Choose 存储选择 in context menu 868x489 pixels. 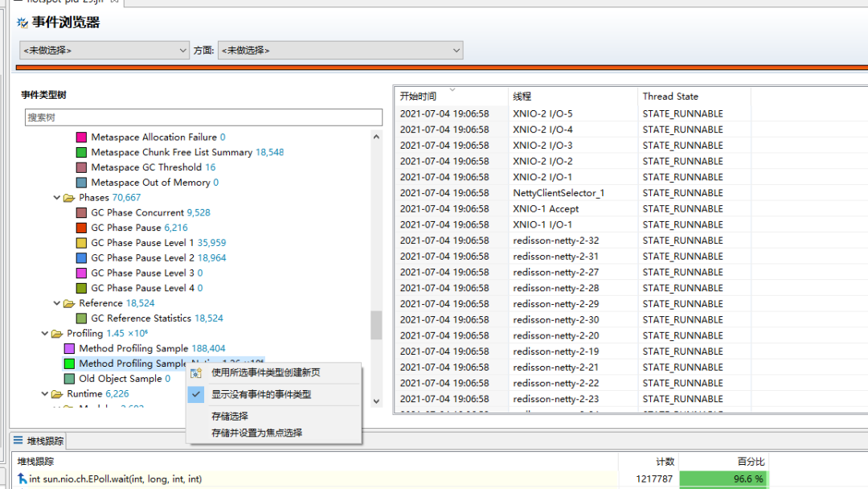click(x=274, y=417)
